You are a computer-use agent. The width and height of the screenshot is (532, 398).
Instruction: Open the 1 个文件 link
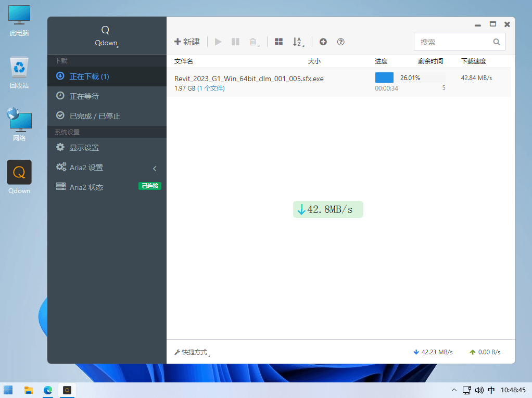(x=211, y=88)
